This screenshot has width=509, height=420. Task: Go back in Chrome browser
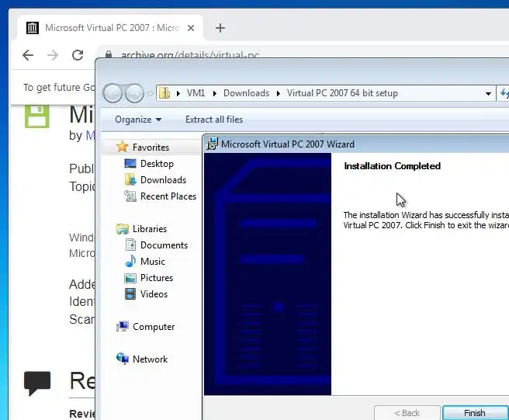point(28,55)
